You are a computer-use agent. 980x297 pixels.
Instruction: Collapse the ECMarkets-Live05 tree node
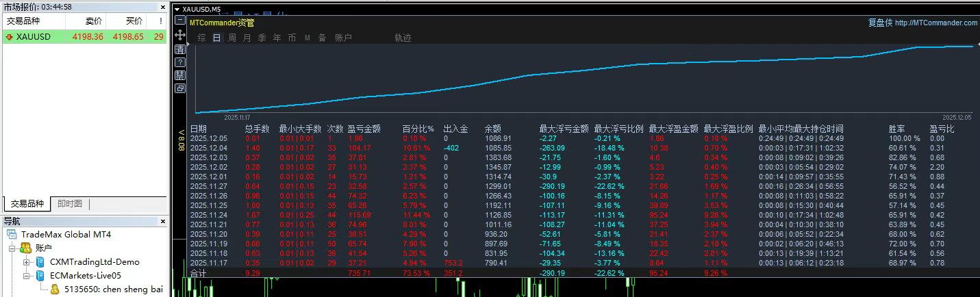(26, 275)
